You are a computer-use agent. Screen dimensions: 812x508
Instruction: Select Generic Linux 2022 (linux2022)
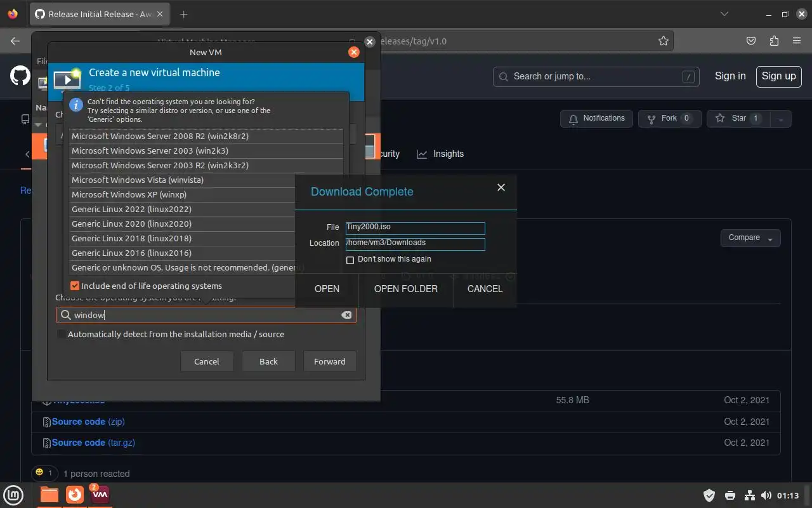(x=182, y=209)
